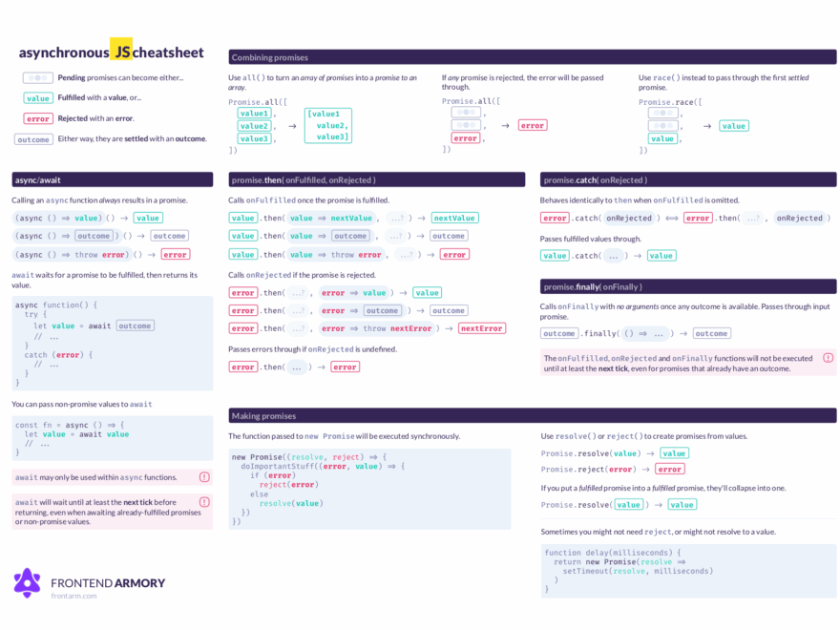Viewport: 840px width, 630px height.
Task: Select the grey outcome badge in the legend
Action: (33, 138)
